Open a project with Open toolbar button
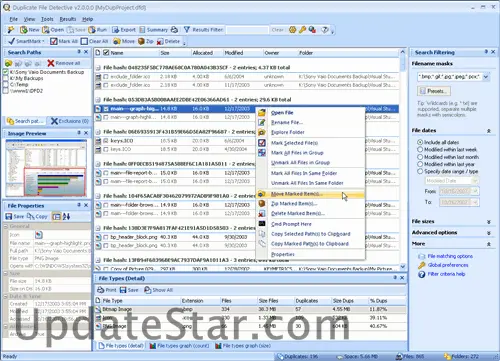 tap(53, 30)
